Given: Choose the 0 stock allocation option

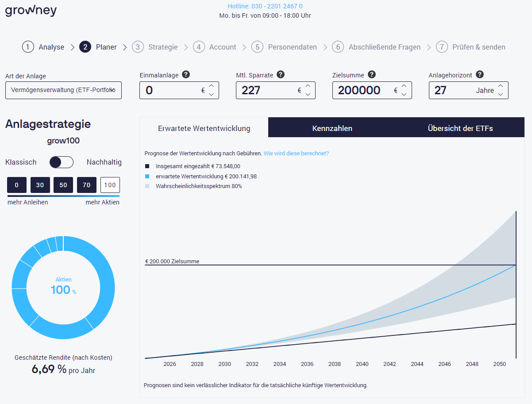Looking at the screenshot, I should 17,185.
